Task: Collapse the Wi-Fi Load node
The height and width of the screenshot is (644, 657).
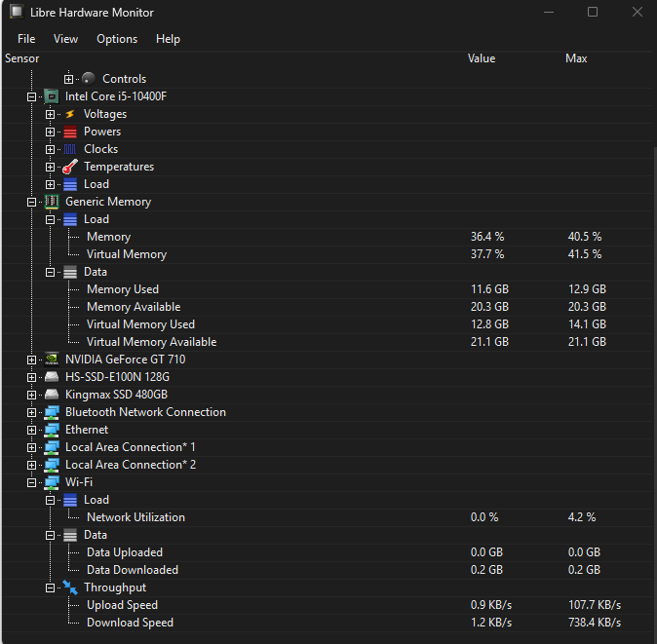Action: coord(50,501)
